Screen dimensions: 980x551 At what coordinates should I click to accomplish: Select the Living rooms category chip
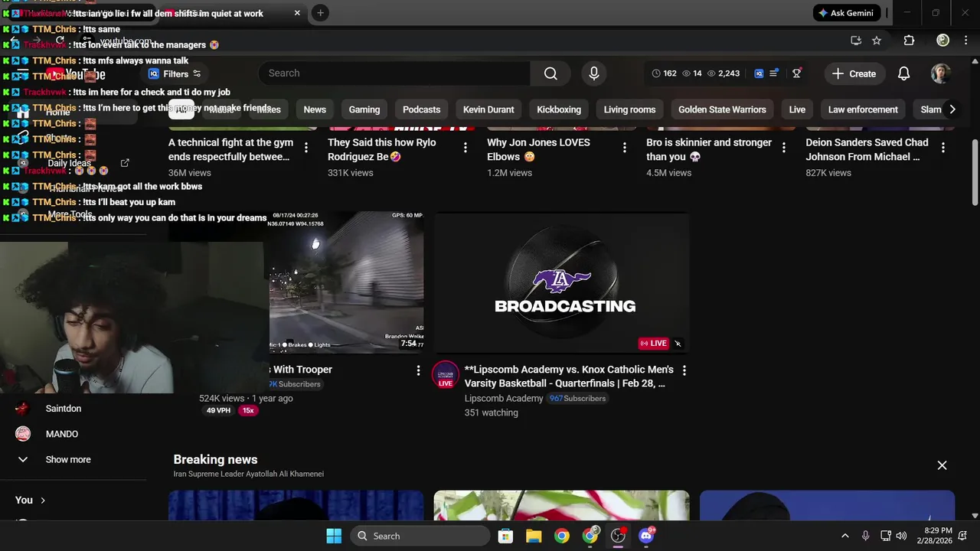(x=629, y=109)
